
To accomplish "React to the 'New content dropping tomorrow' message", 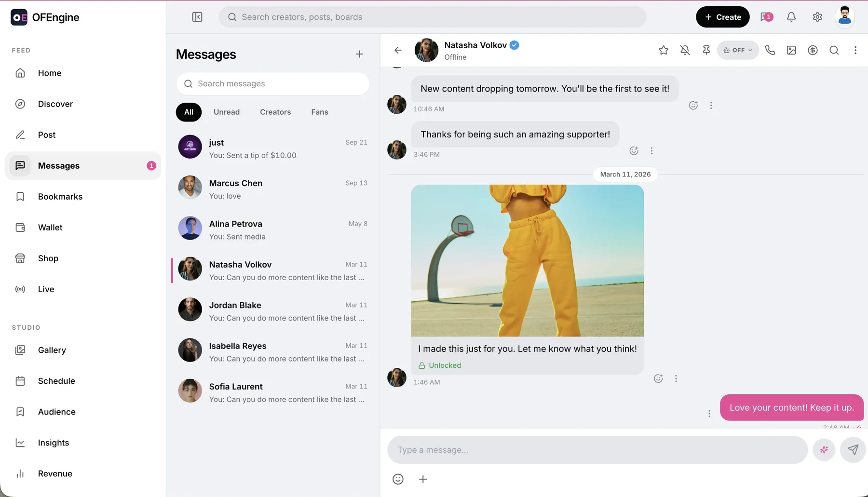I will point(693,105).
